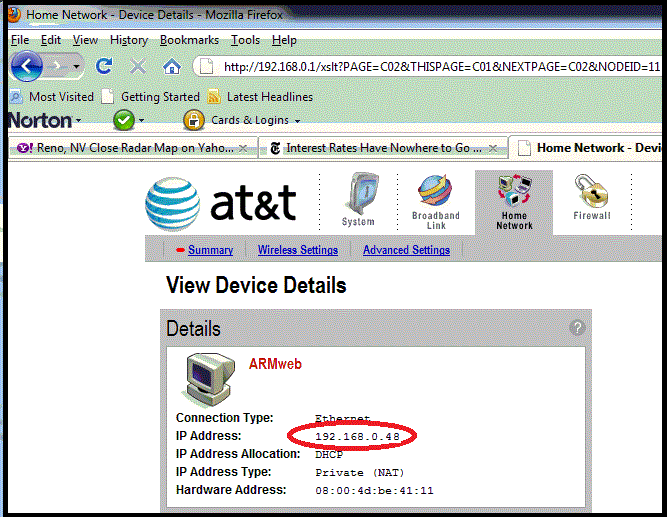
Task: Open the System icon in the router navigation
Action: click(358, 199)
